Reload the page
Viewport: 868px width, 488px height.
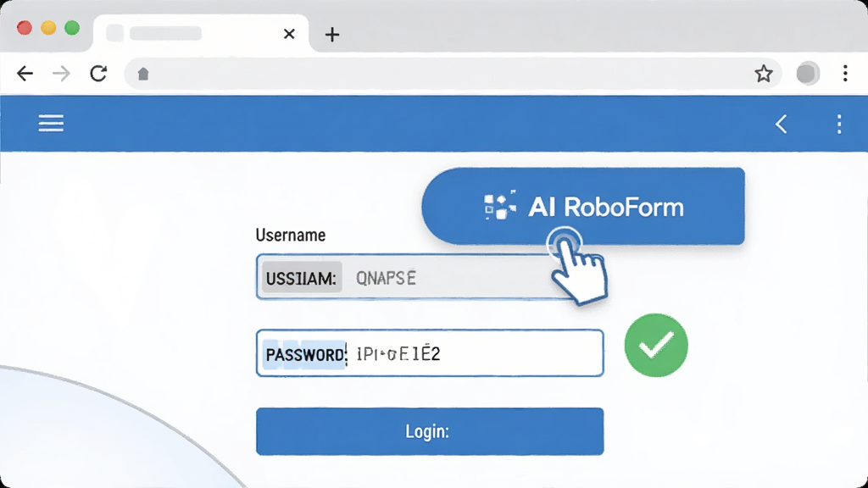coord(98,73)
